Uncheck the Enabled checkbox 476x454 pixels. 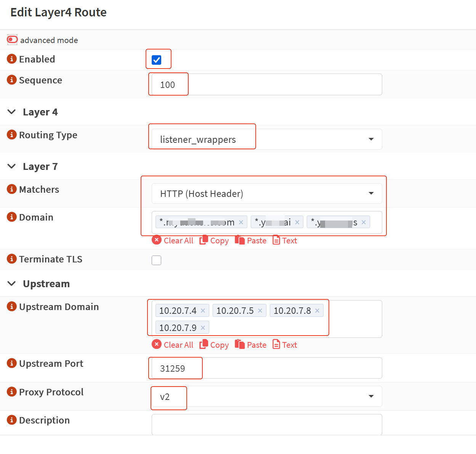point(157,60)
